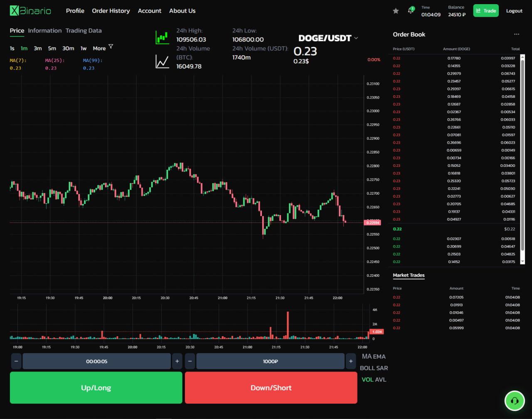Toggle the EMA indicator
This screenshot has height=419, width=532.
(379, 356)
